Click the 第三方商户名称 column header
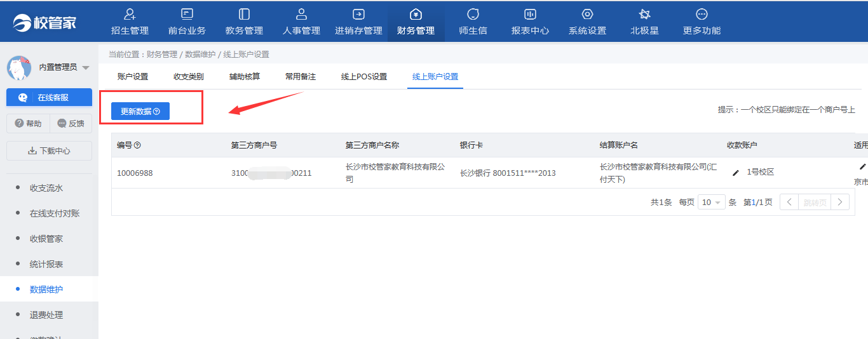Screen dimensions: 868x339 click(372, 145)
